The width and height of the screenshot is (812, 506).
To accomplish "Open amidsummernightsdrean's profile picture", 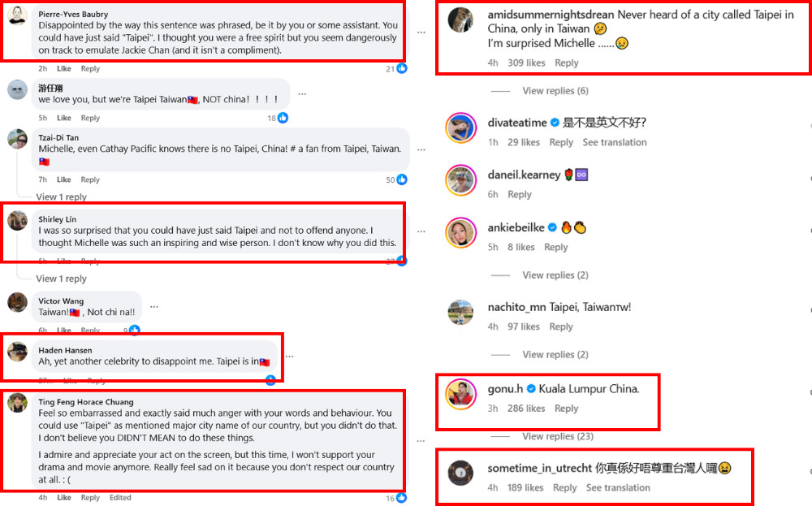I will pos(460,20).
